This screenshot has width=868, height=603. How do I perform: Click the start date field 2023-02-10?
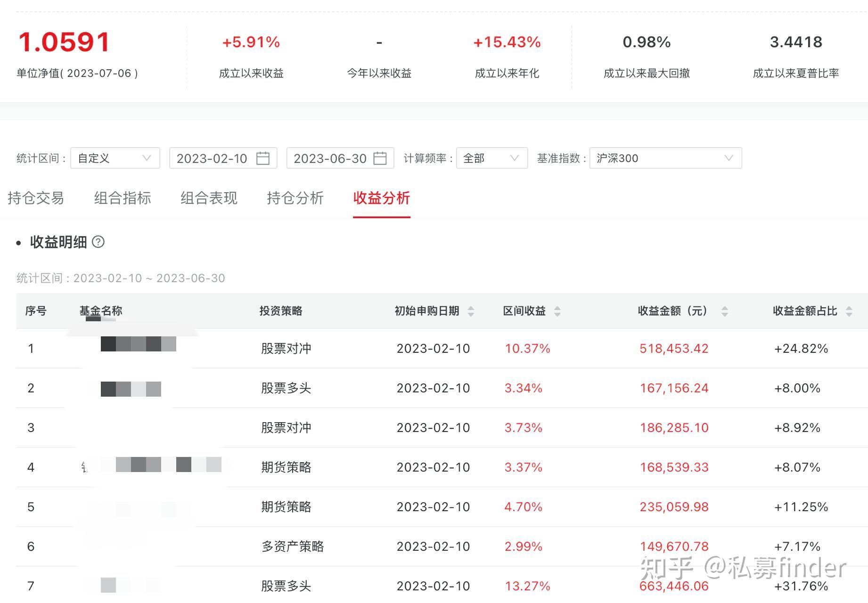pos(212,158)
